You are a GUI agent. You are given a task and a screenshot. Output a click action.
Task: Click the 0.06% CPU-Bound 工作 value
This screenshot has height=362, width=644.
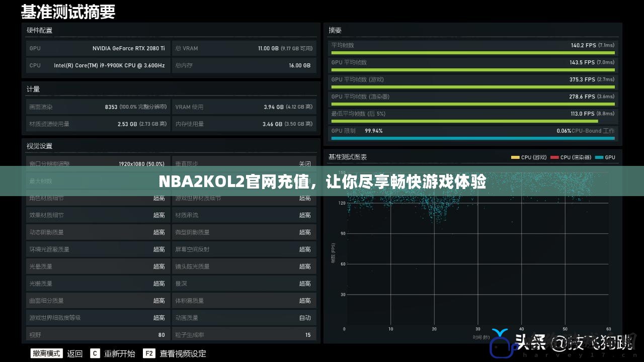click(x=586, y=131)
